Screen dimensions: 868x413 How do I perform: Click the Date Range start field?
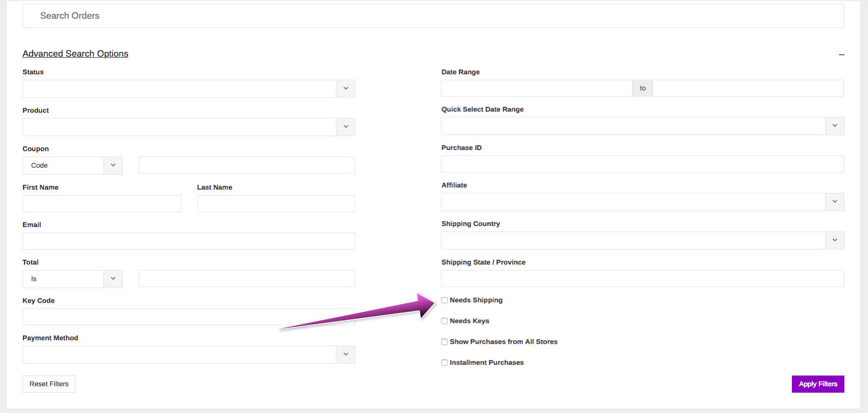[537, 88]
